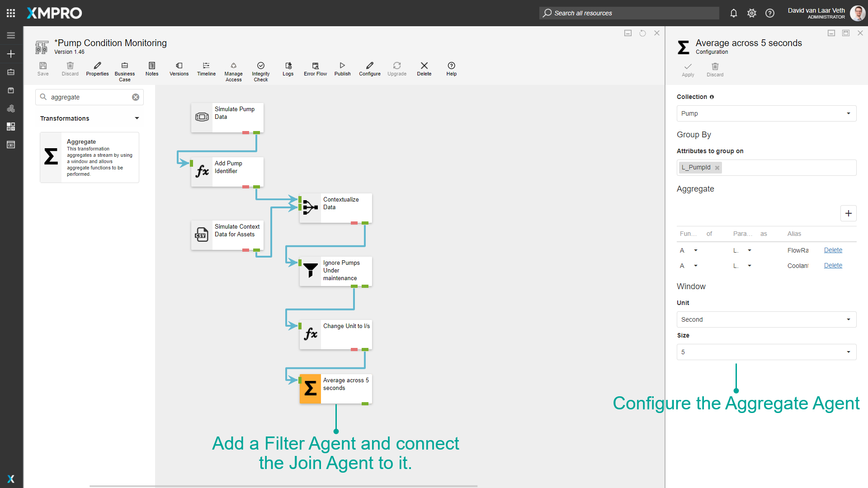
Task: Click the Integrity Check toolbar icon
Action: [261, 66]
